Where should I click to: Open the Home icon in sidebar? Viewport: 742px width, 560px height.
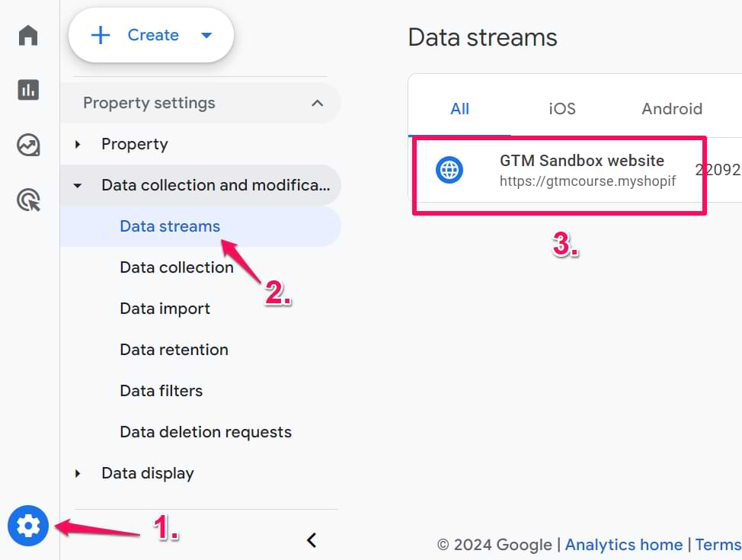(x=28, y=35)
